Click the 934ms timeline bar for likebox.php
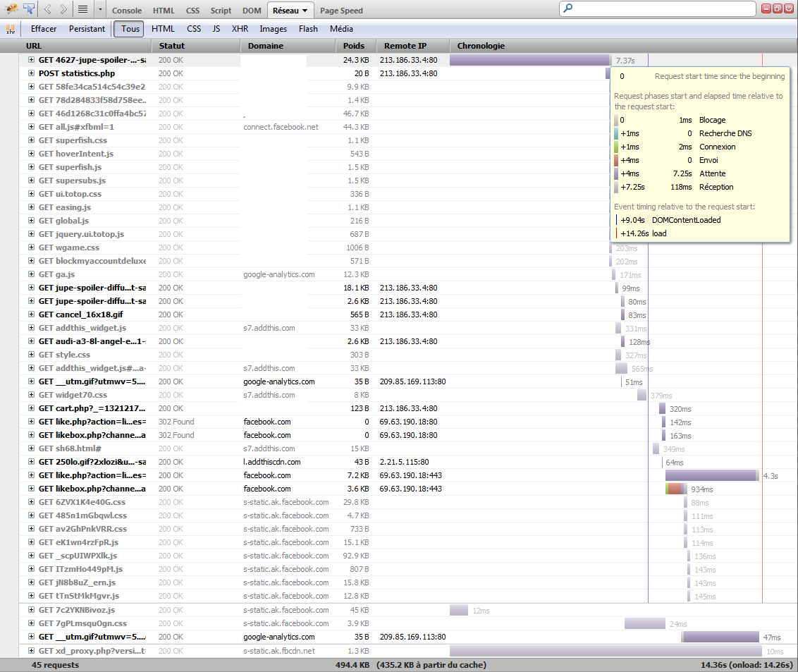 point(676,489)
